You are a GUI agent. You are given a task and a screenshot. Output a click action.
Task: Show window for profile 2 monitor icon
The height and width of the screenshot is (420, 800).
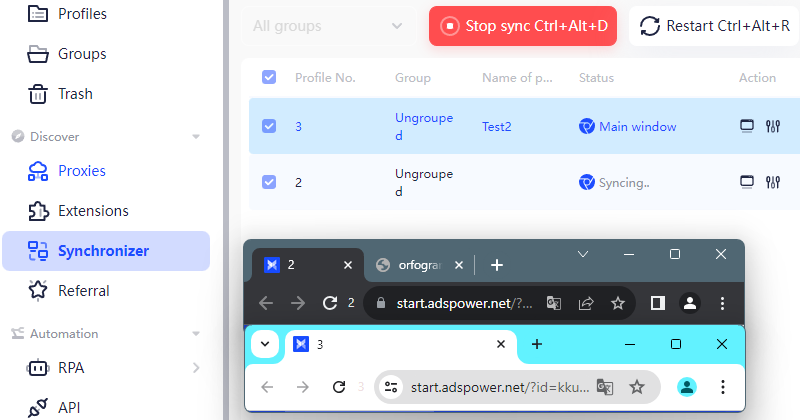click(x=747, y=182)
